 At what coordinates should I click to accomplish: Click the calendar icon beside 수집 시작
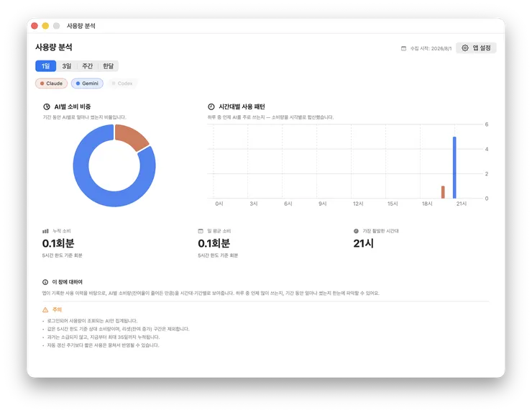pyautogui.click(x=403, y=49)
